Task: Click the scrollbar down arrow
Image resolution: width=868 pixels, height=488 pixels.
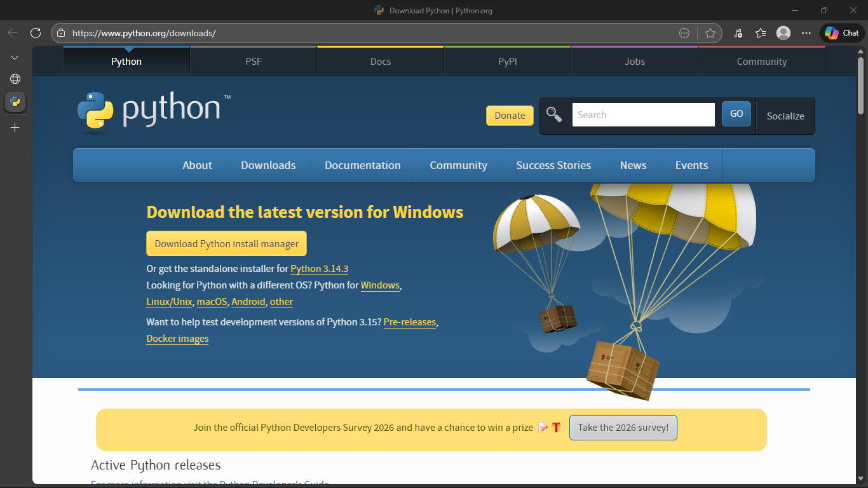Action: (860, 478)
